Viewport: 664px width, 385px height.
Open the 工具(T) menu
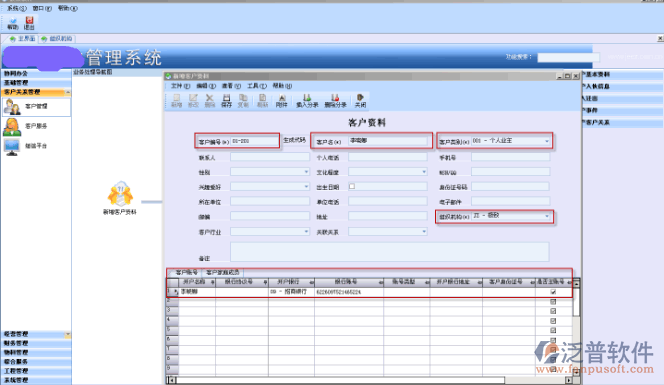(257, 86)
